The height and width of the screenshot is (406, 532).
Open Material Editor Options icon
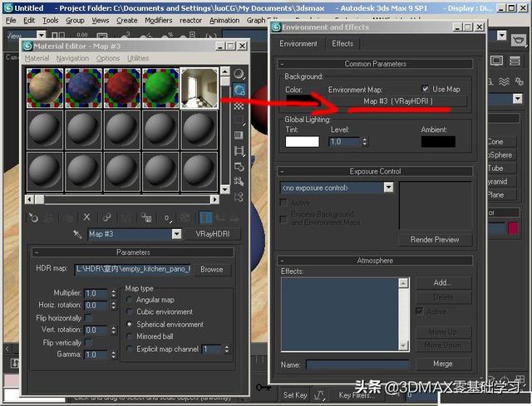[x=239, y=166]
